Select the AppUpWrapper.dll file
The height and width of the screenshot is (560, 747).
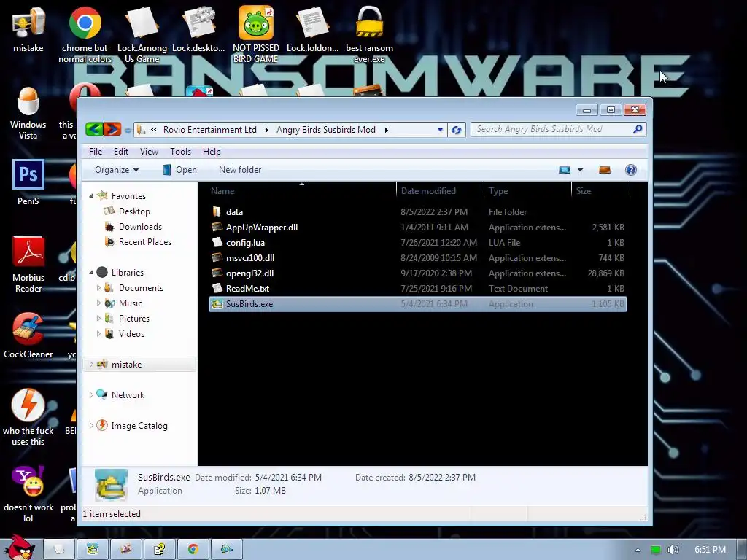pyautogui.click(x=418, y=227)
